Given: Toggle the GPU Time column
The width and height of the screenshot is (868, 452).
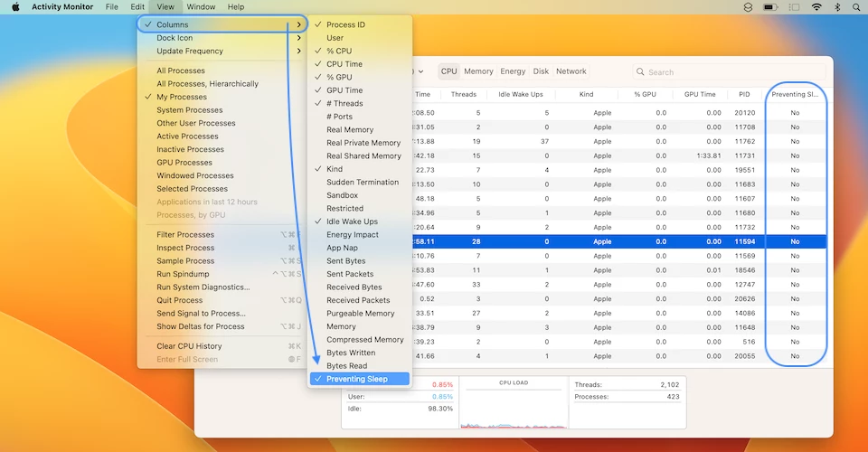Looking at the screenshot, I should (x=360, y=90).
